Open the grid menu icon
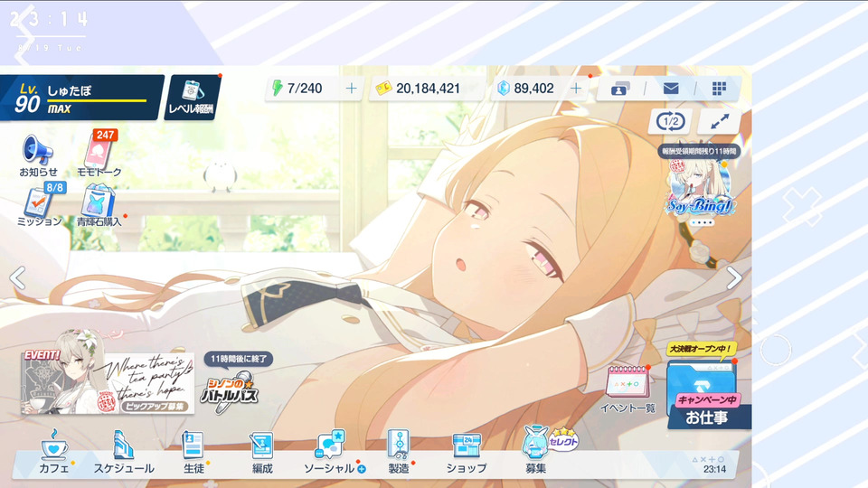This screenshot has height=488, width=868. pos(719,89)
